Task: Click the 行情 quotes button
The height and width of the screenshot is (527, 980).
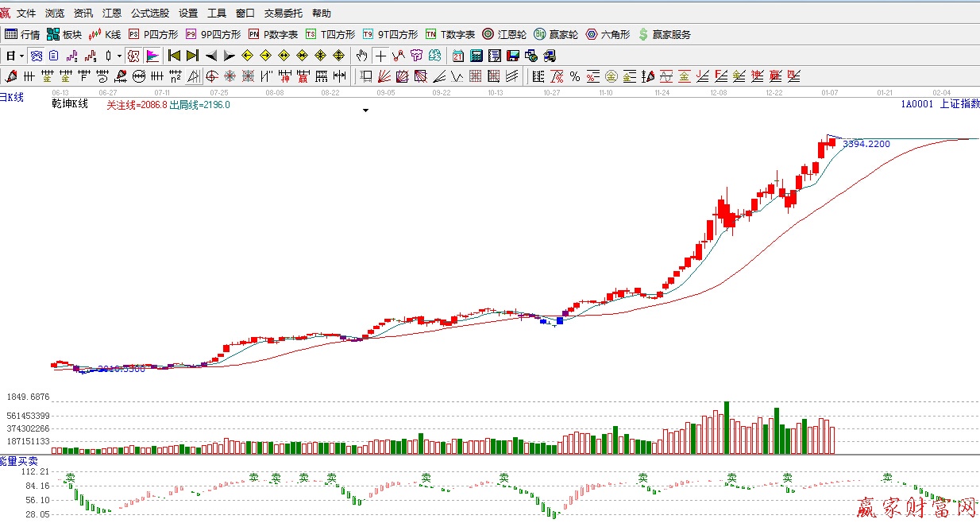Action: pos(23,34)
